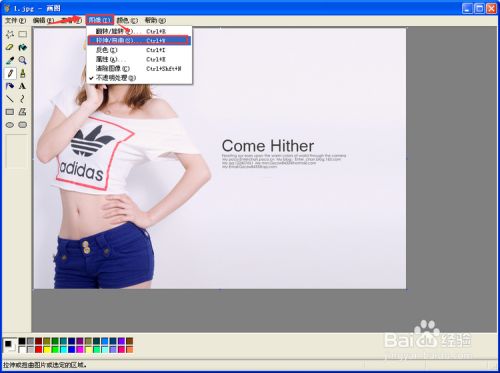Pick the Eraser tool
Screen dimensions: 500x373
(x=10, y=47)
